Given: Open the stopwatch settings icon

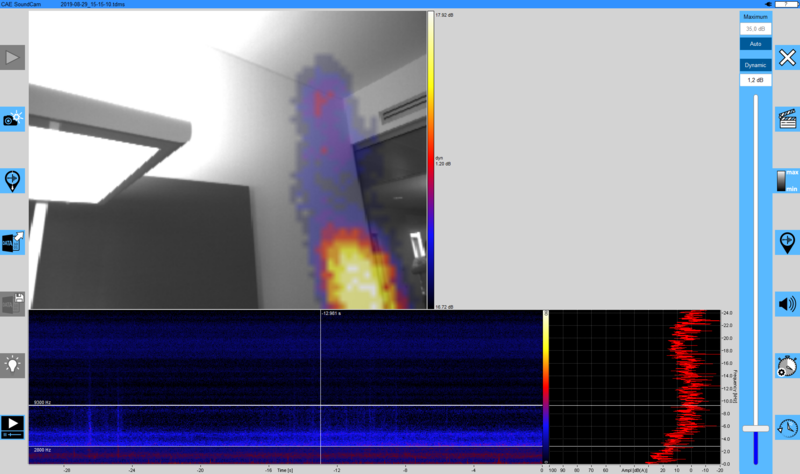Looking at the screenshot, I should [x=787, y=365].
